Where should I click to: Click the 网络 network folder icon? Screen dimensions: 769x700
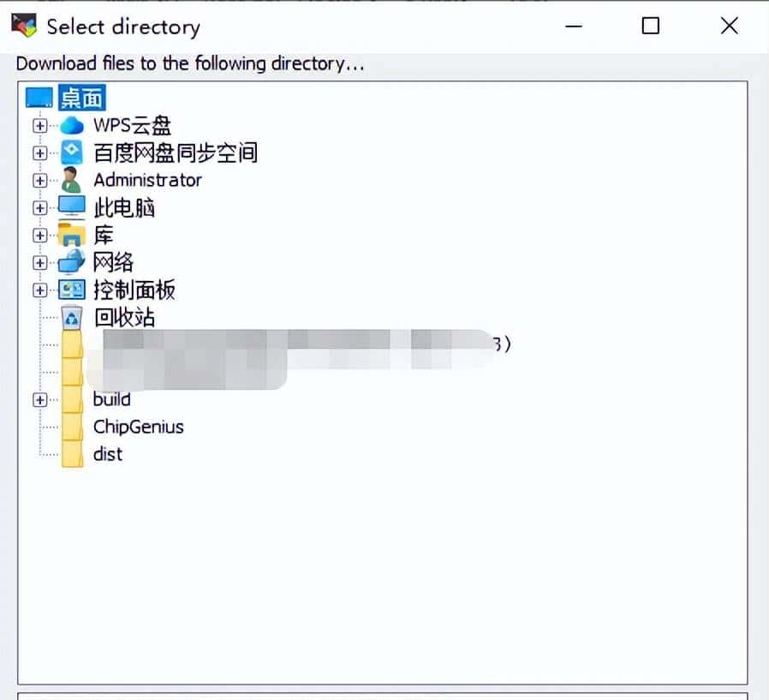(72, 262)
